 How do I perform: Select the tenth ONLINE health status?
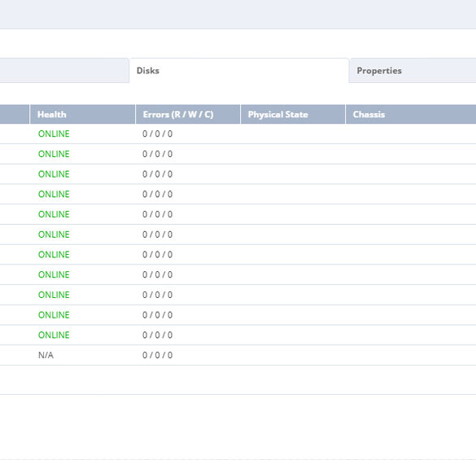(x=54, y=315)
